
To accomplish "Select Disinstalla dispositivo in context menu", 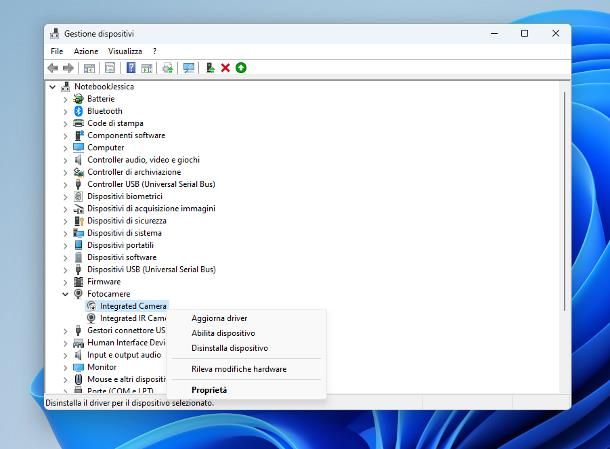I will [229, 348].
